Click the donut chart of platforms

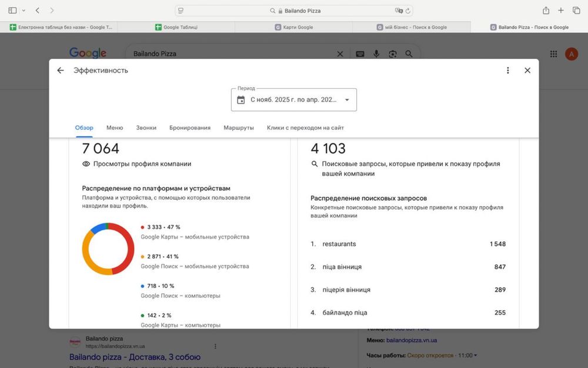(x=108, y=249)
